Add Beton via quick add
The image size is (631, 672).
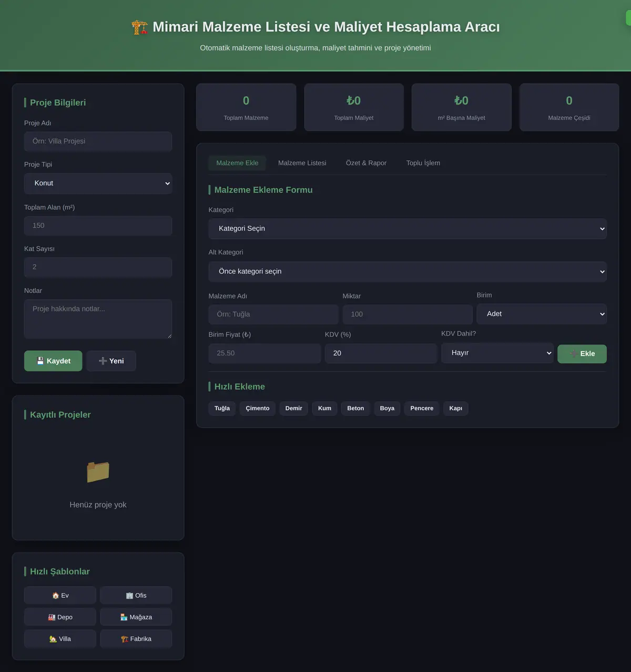point(355,409)
